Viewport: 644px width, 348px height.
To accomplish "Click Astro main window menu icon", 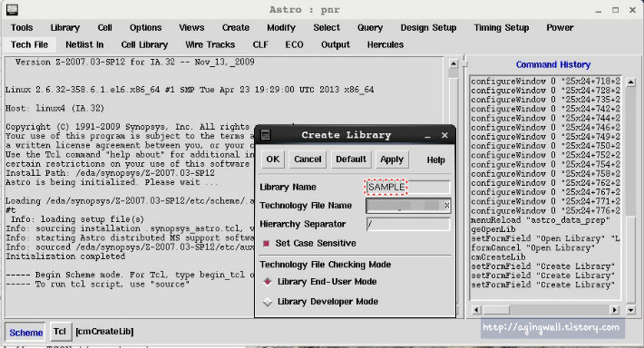I will click(13, 9).
